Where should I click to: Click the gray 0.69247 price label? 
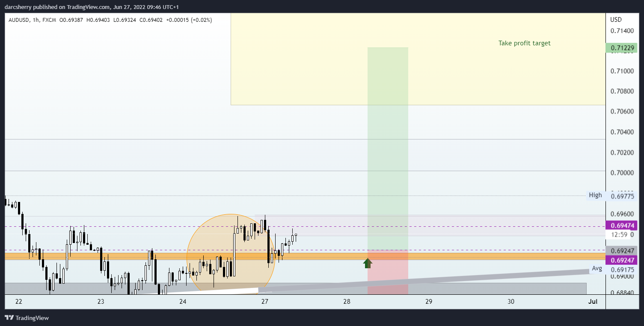pyautogui.click(x=622, y=251)
